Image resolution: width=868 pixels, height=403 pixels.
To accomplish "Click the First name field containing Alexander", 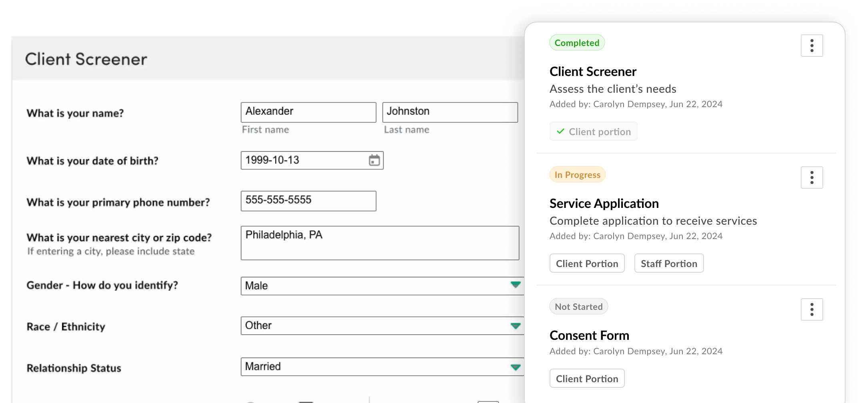I will pos(308,112).
